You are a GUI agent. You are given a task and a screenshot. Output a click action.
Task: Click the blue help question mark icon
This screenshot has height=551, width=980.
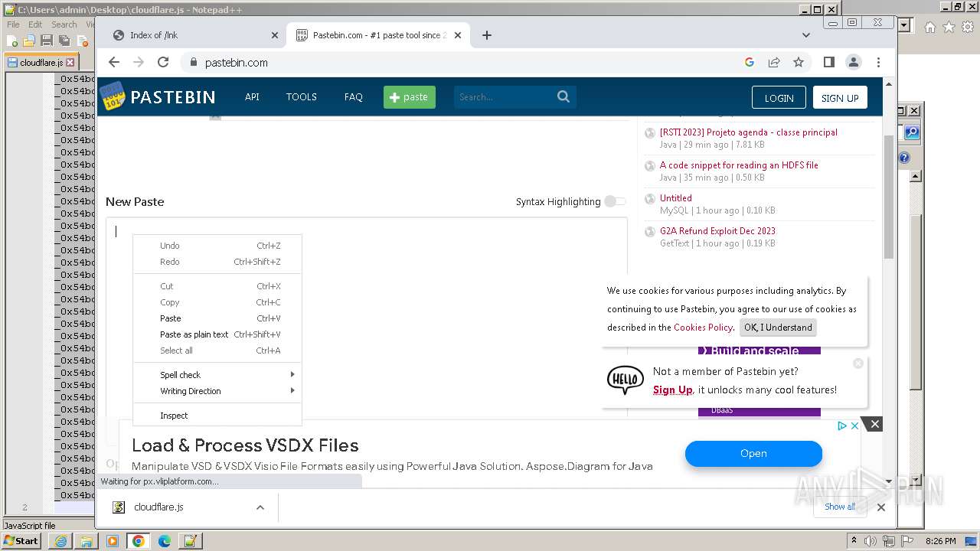click(x=903, y=158)
